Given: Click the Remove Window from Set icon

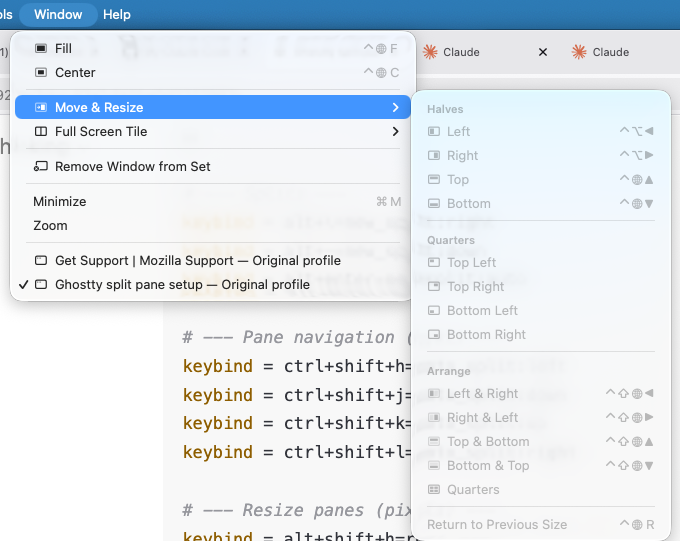Looking at the screenshot, I should point(40,166).
